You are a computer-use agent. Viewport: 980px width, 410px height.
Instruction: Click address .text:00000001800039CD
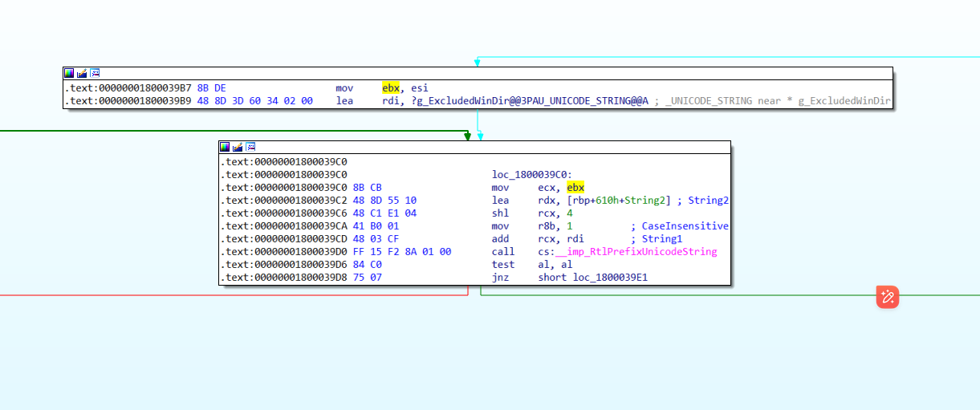(x=284, y=239)
